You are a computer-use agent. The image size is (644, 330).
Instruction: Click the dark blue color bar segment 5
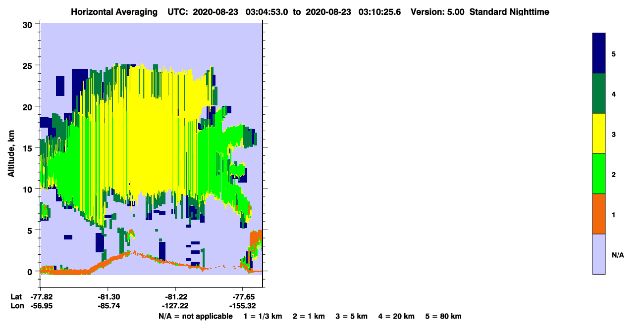(599, 53)
